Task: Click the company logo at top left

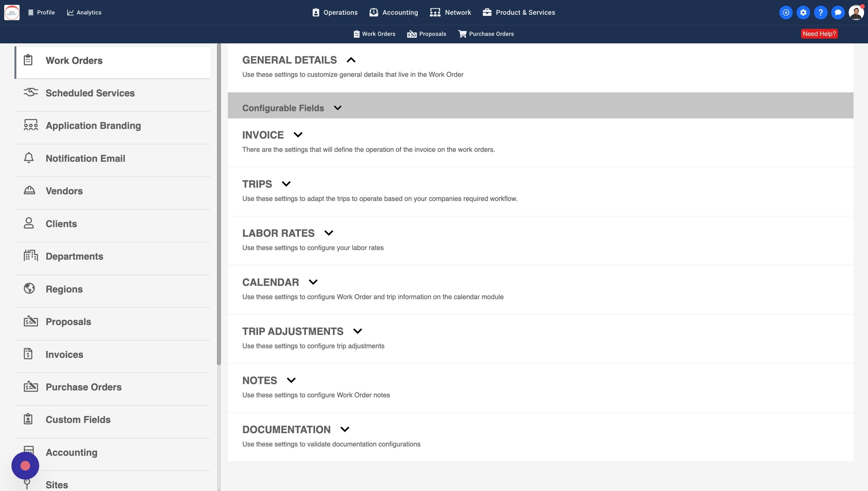Action: point(12,12)
